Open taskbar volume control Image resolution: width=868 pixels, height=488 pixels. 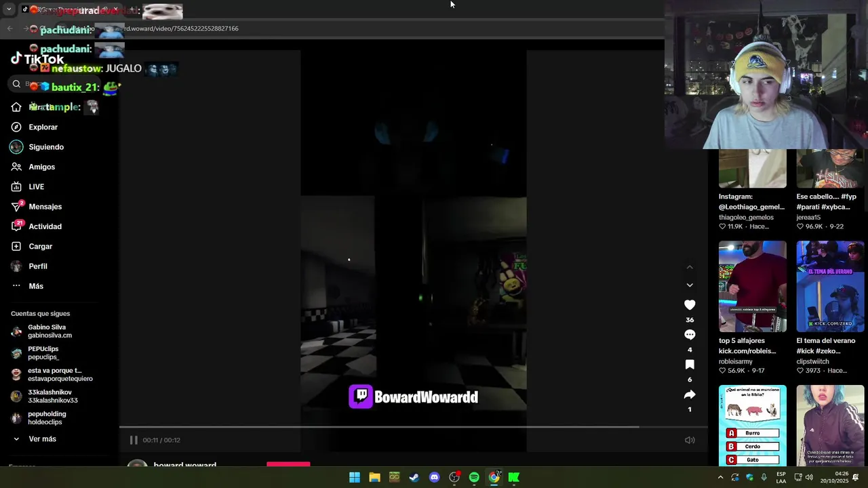809,477
